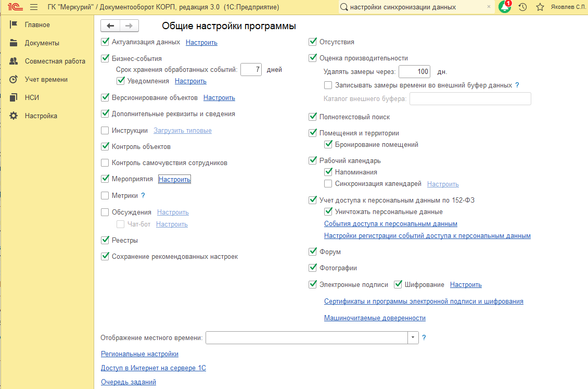Click the Документы folder icon
The width and height of the screenshot is (588, 389).
pos(14,43)
